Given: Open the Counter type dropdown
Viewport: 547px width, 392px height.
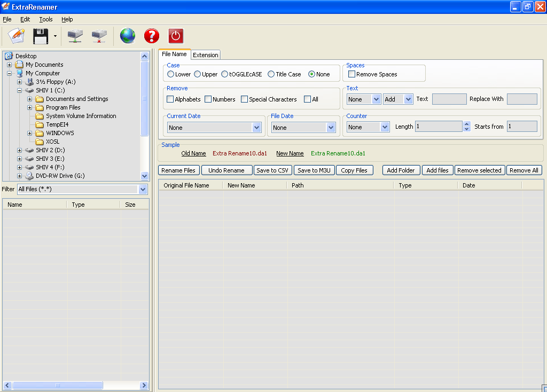Looking at the screenshot, I should 385,127.
